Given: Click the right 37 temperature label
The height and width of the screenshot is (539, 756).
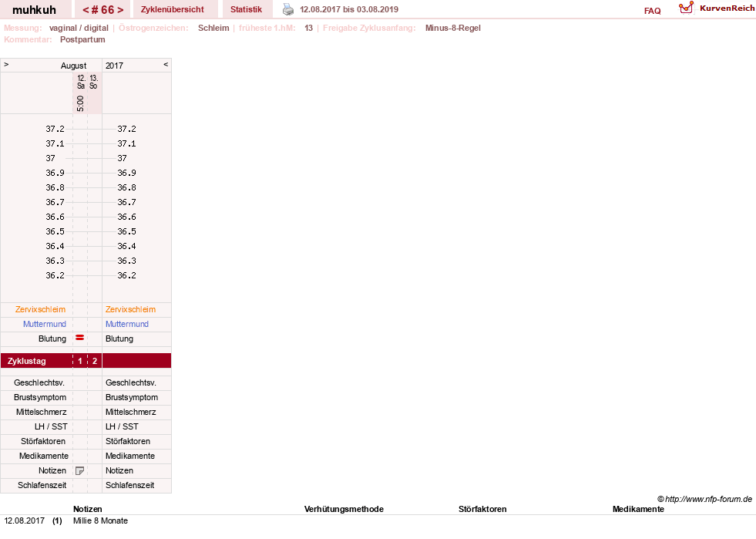Looking at the screenshot, I should [x=122, y=158].
